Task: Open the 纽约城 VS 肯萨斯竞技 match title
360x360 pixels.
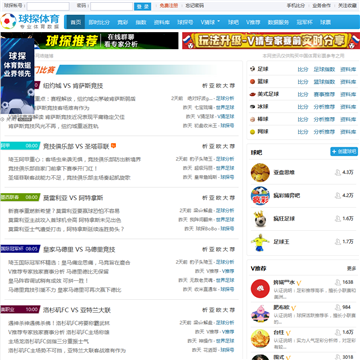Action: [73, 86]
